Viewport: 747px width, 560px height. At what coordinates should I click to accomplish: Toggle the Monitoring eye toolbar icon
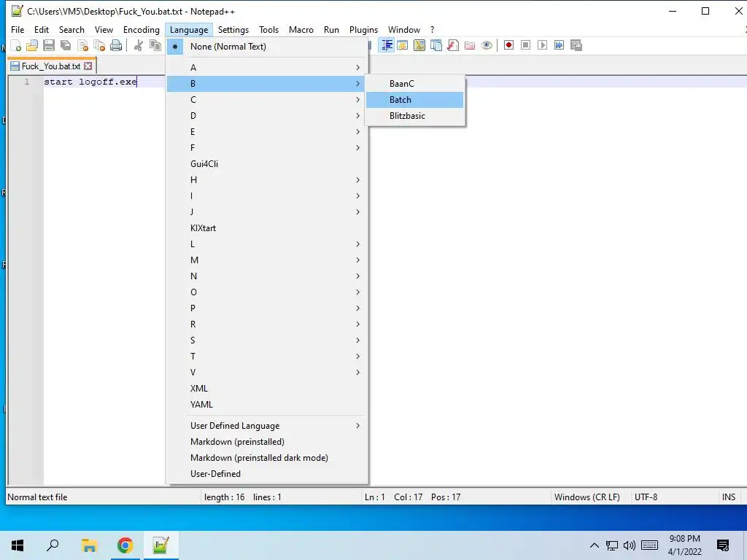click(x=487, y=46)
